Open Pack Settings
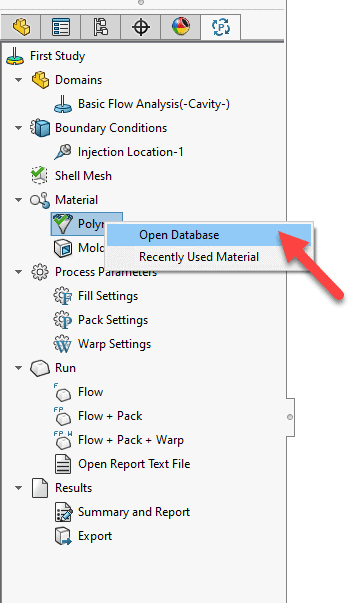 (x=113, y=320)
